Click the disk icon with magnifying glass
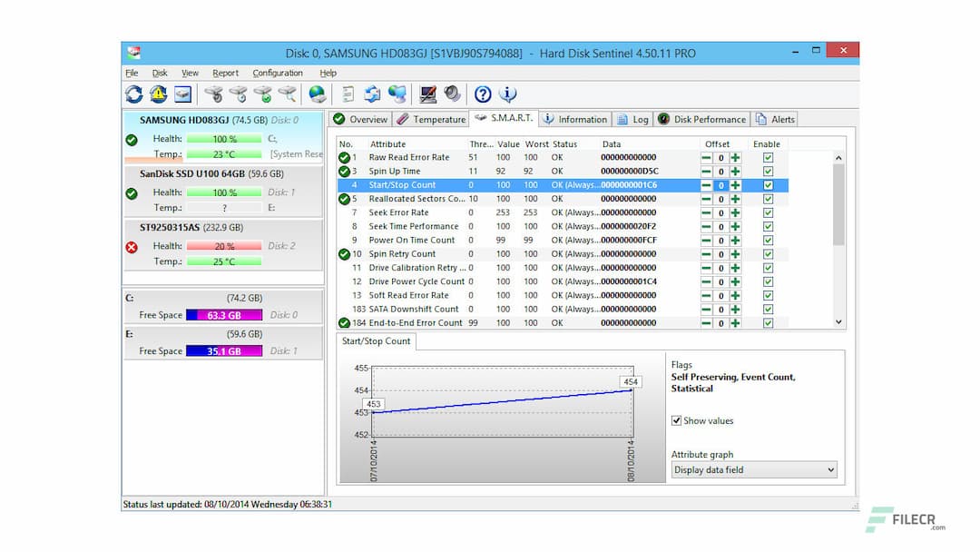This screenshot has height=552, width=980. tap(288, 94)
